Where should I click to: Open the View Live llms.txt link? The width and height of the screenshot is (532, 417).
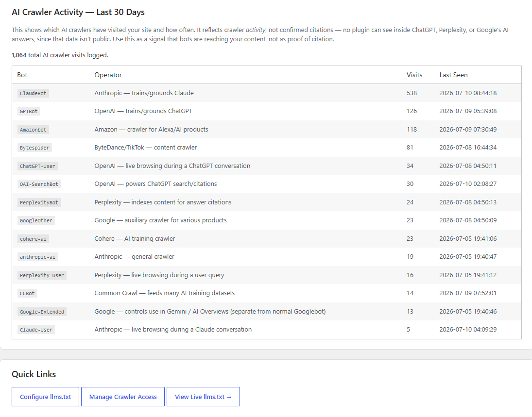point(203,397)
